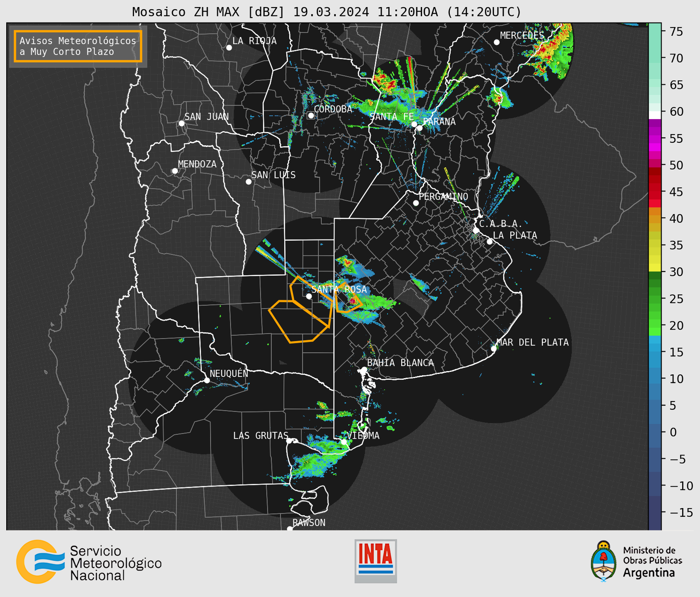The image size is (700, 597).
Task: Click the dBZ reflectivity color scale bar
Action: [655, 276]
